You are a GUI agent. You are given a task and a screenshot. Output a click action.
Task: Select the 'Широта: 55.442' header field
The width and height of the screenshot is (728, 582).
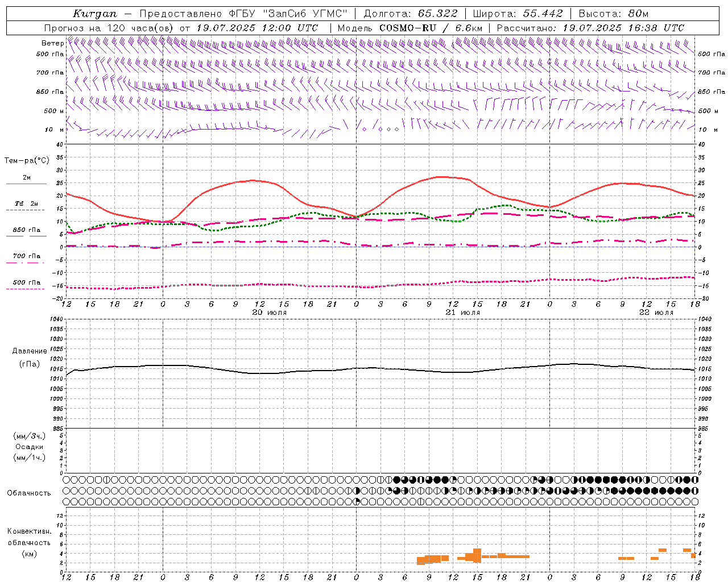point(518,14)
